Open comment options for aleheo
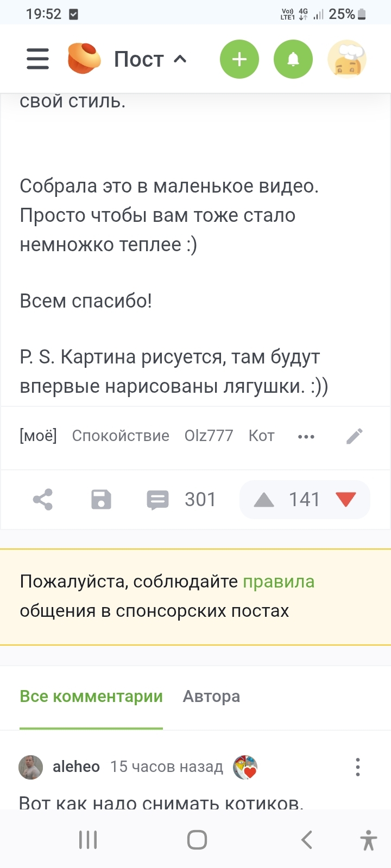Screen dimensions: 391x868 point(357,767)
